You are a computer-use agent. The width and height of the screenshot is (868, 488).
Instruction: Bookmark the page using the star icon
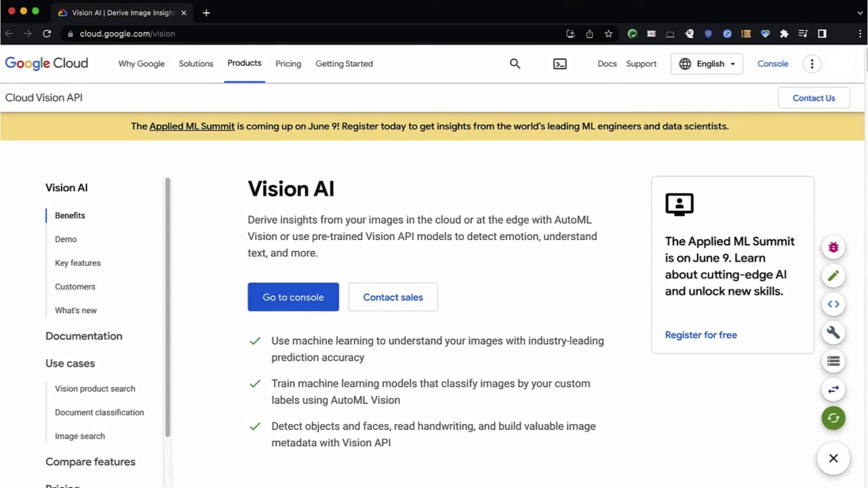608,33
